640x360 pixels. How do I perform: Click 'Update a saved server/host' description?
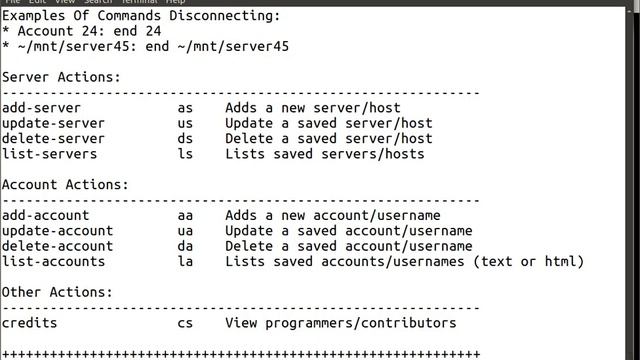329,123
